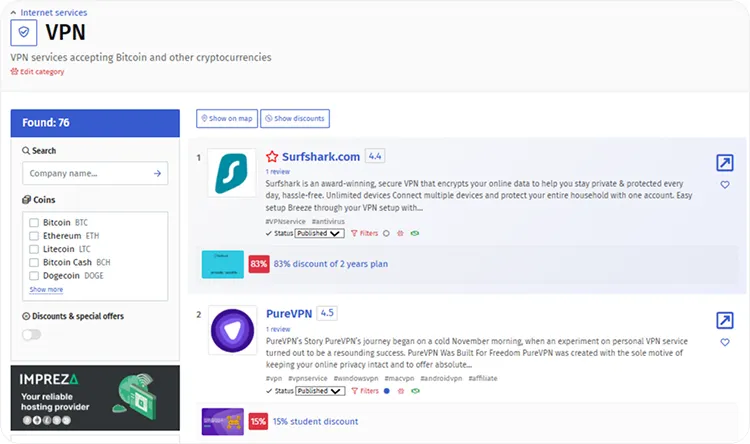The width and height of the screenshot is (750, 444).
Task: Click PureVPN logo thumbnail
Action: tap(232, 330)
